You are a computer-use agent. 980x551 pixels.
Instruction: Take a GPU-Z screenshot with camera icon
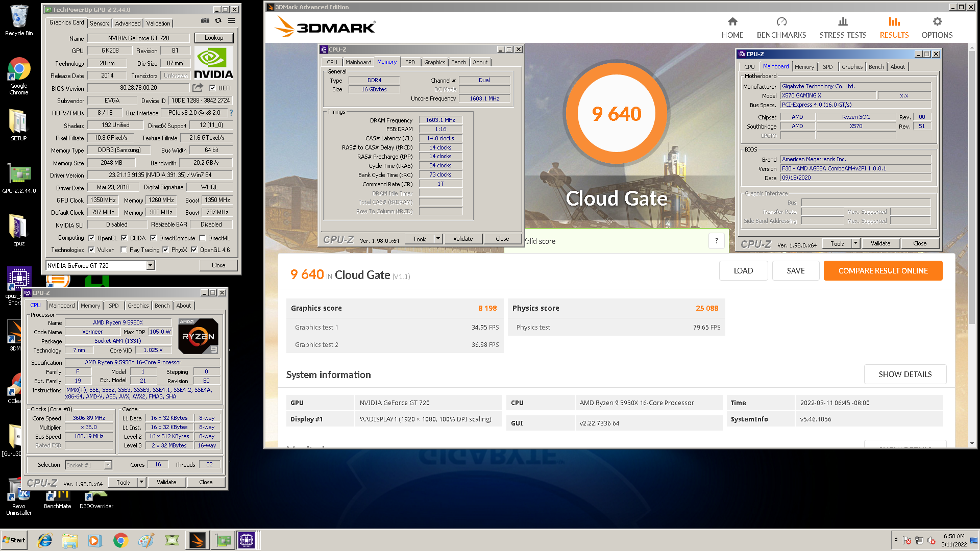(x=205, y=21)
